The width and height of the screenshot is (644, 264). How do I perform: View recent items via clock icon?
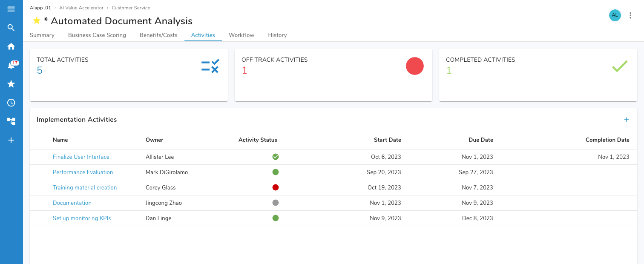click(11, 102)
